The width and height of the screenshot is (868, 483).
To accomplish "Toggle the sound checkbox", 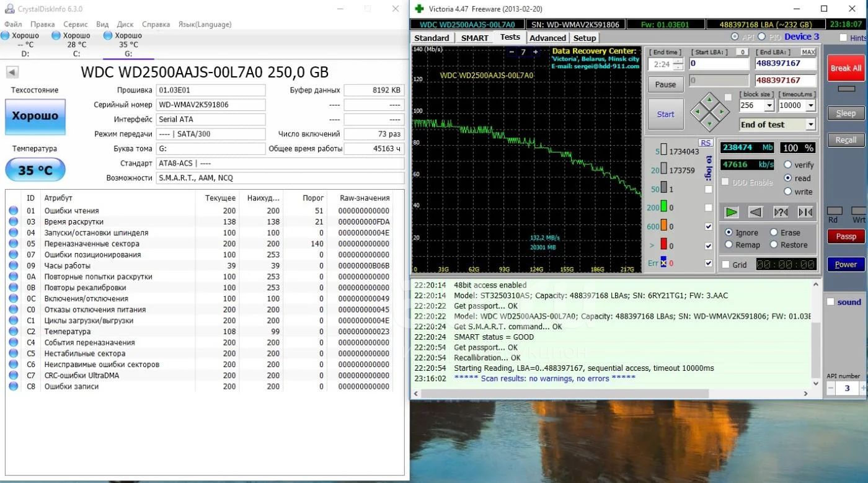I will click(x=831, y=302).
